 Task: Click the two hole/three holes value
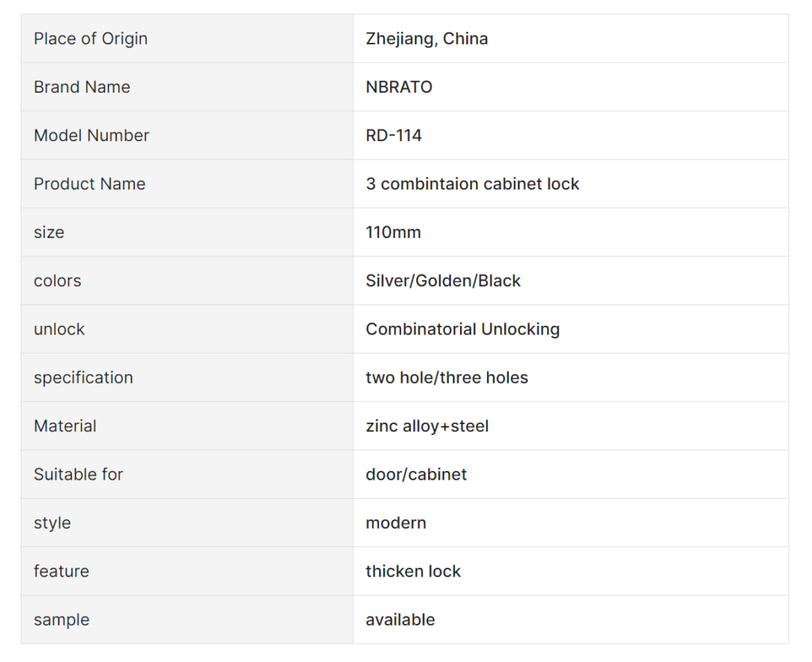click(446, 377)
